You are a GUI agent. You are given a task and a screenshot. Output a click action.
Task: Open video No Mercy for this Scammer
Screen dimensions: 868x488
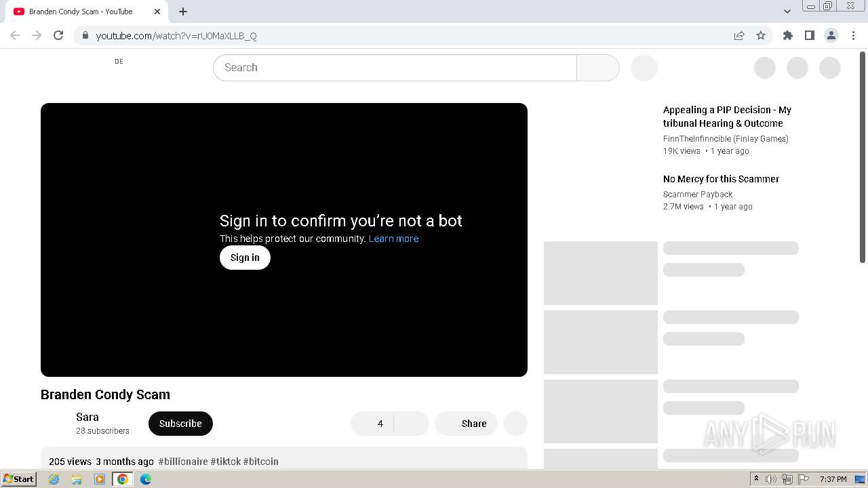click(721, 179)
